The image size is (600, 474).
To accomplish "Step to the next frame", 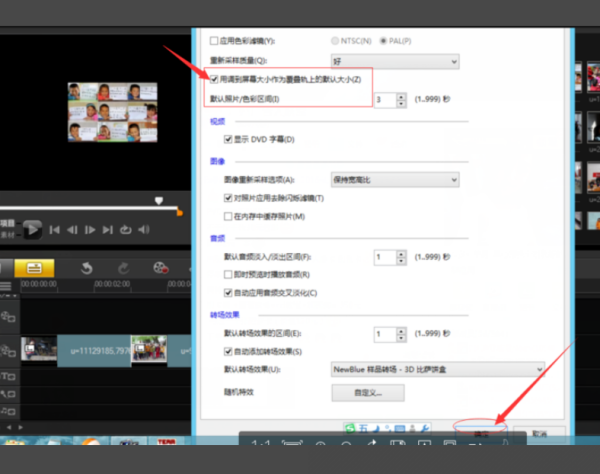I will (90, 230).
